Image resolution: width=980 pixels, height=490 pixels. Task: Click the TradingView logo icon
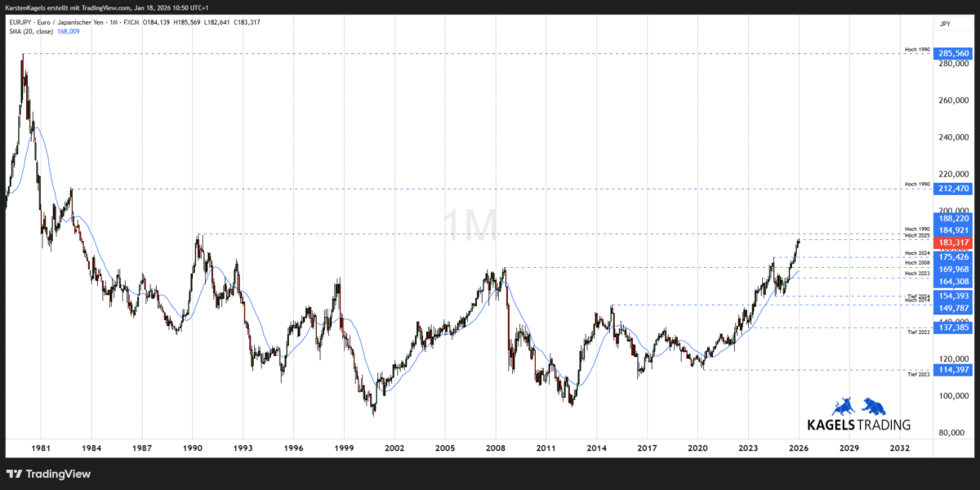click(14, 474)
